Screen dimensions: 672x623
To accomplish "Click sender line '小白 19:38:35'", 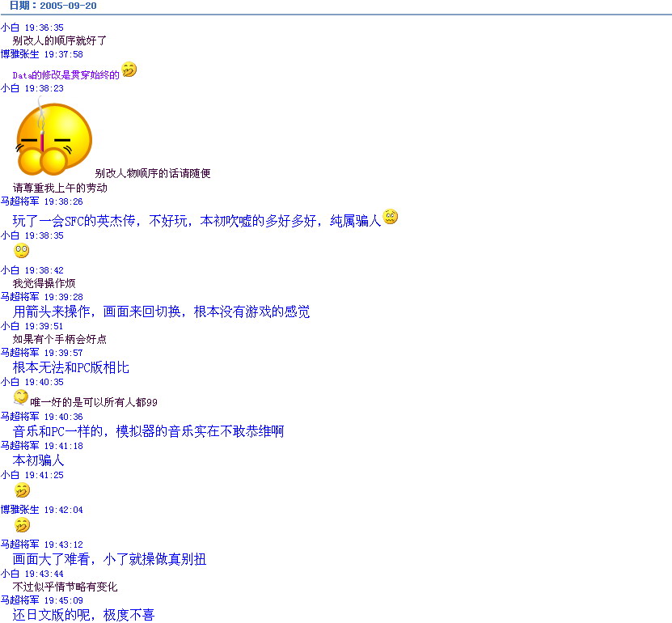I will 32,235.
